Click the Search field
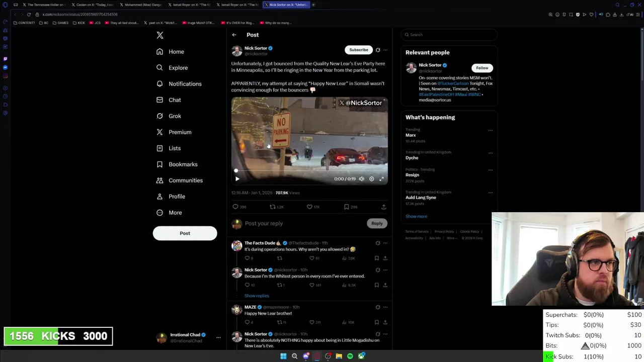Viewport: 644px width, 362px height. click(449, 35)
